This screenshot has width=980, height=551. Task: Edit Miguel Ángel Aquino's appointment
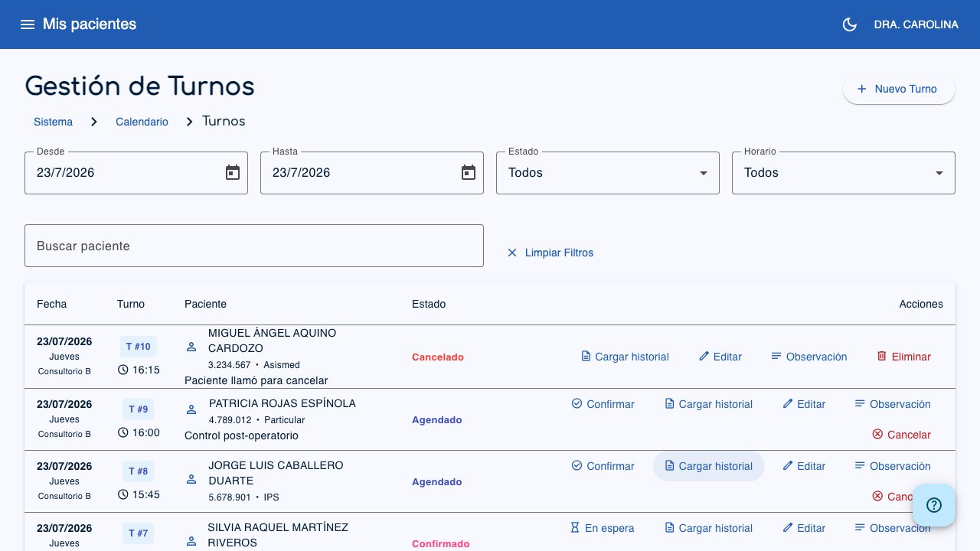click(720, 357)
